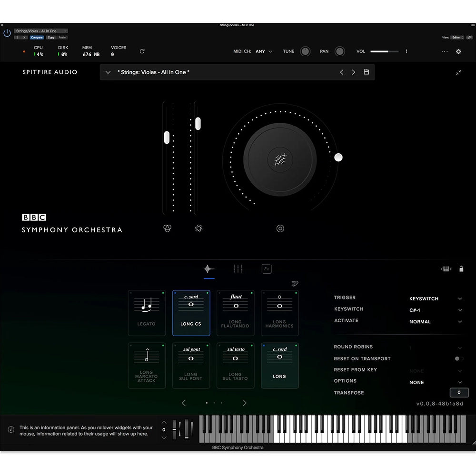Toggle the power button in top-left corner

pos(7,32)
